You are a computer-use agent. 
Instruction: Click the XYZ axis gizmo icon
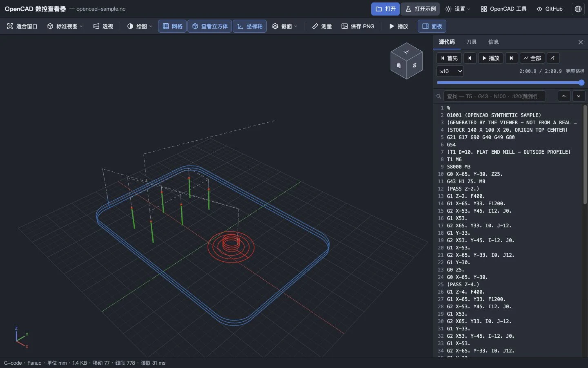[x=21, y=338]
